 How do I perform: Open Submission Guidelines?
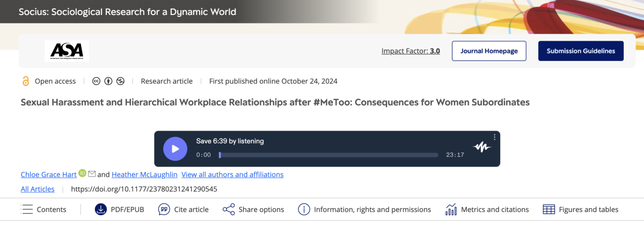point(581,51)
